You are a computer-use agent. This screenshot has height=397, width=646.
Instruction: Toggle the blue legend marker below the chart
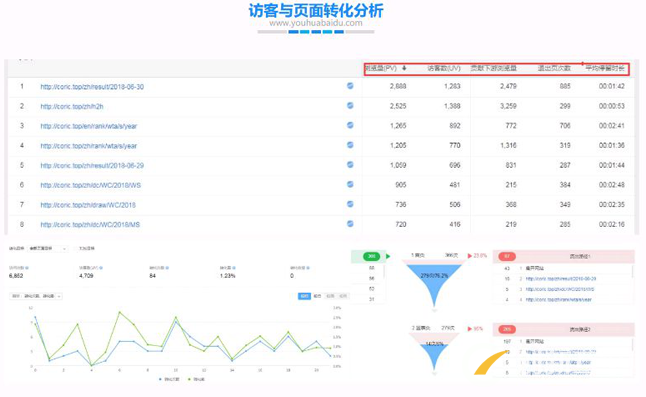[x=160, y=379]
